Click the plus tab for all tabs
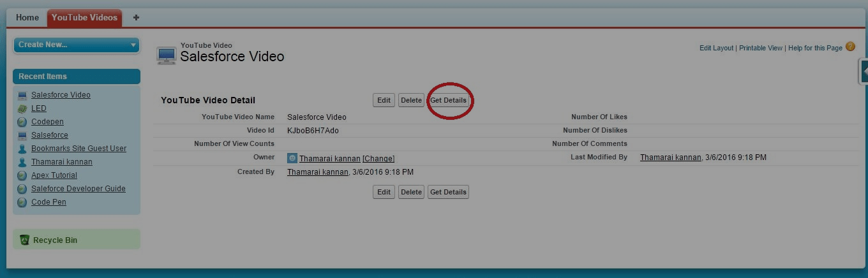This screenshot has width=868, height=278. [136, 18]
